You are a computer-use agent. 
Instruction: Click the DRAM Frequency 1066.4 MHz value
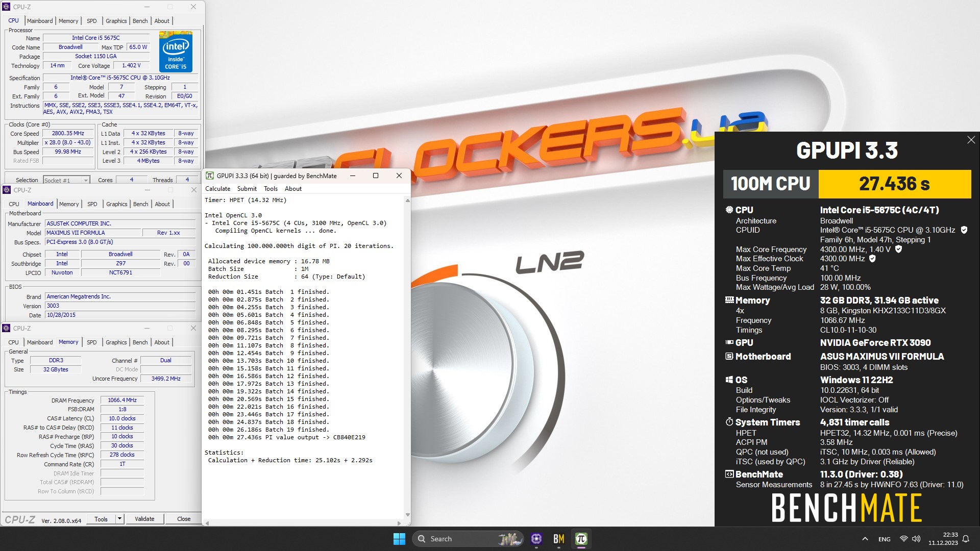pyautogui.click(x=122, y=400)
